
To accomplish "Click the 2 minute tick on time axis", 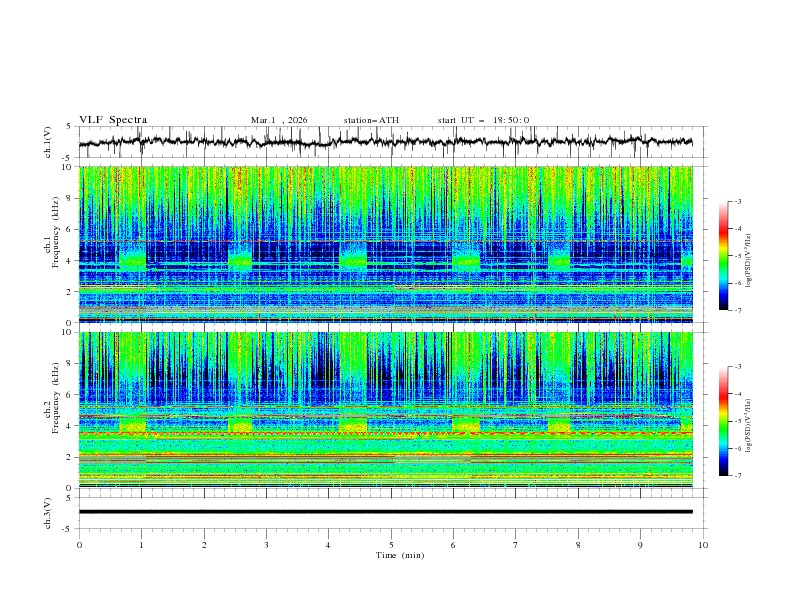I will [204, 545].
